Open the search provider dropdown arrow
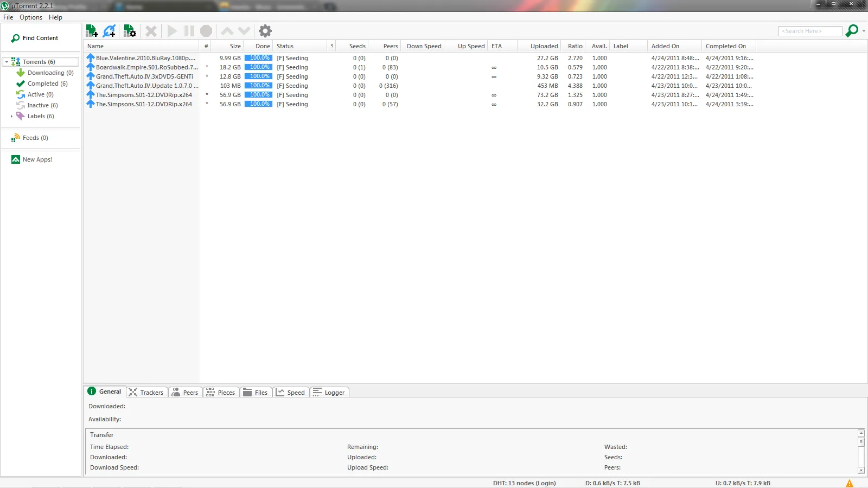The width and height of the screenshot is (868, 488). click(x=864, y=31)
